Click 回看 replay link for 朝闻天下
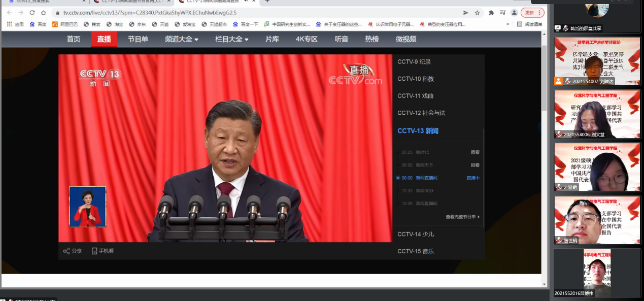Viewport: 644px width, 301px height. tap(475, 165)
